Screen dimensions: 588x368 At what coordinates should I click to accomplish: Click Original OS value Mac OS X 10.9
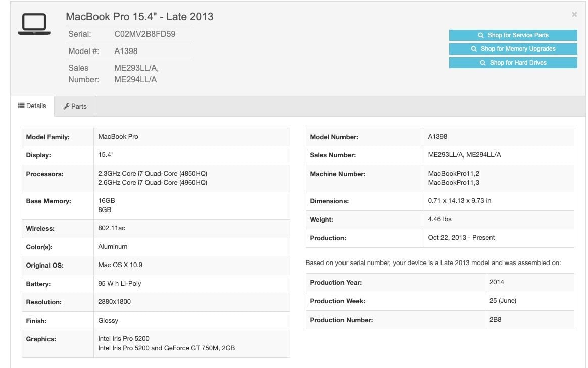120,265
